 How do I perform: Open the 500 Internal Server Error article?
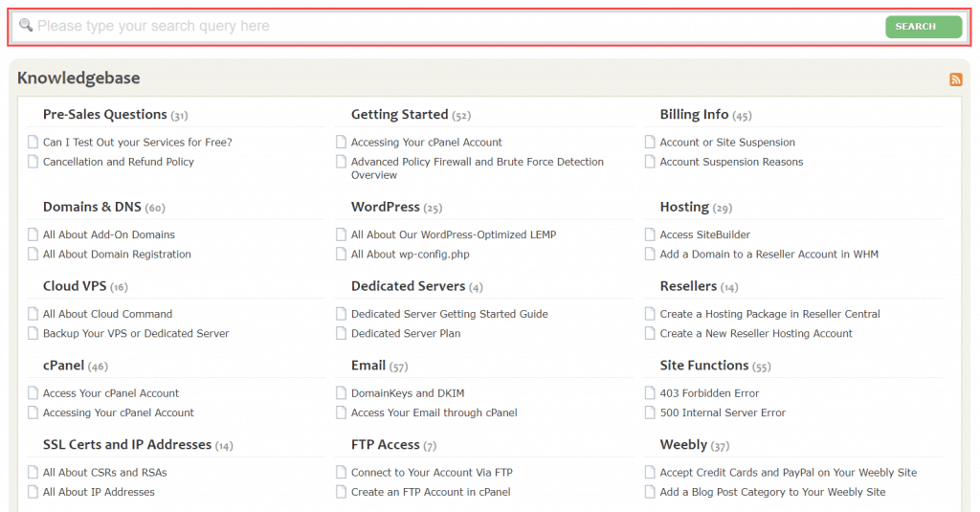point(723,413)
